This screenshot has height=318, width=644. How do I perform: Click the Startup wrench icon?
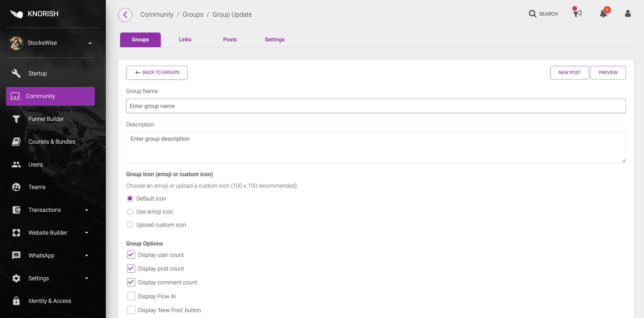pyautogui.click(x=16, y=73)
